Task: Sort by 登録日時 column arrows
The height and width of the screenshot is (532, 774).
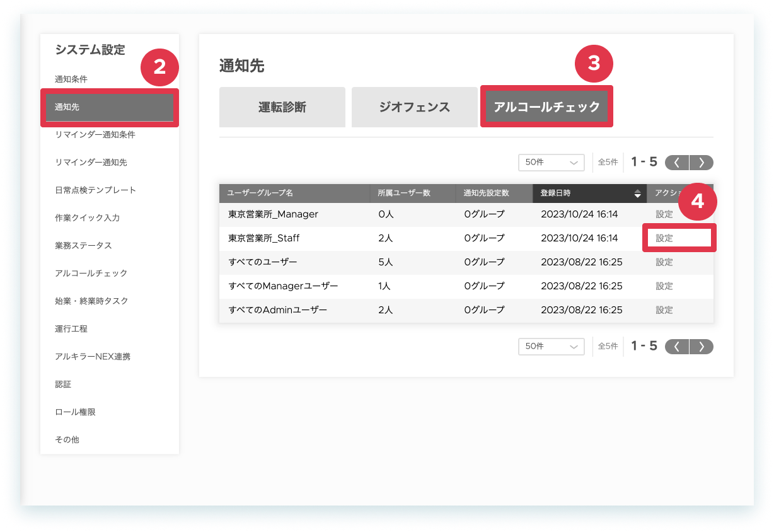Action: click(637, 193)
